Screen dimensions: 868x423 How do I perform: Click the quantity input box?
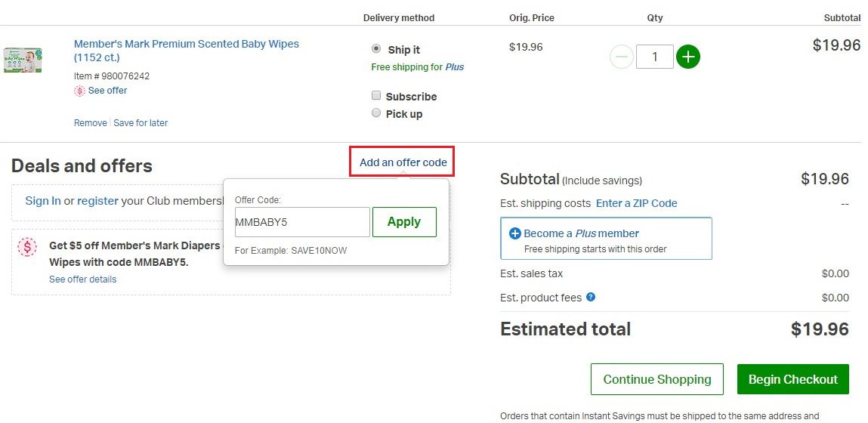click(x=654, y=57)
